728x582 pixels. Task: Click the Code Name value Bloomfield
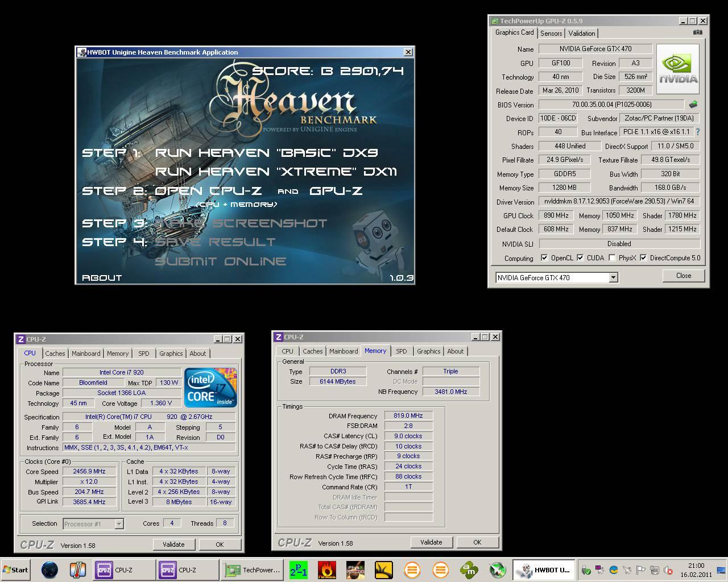point(93,383)
